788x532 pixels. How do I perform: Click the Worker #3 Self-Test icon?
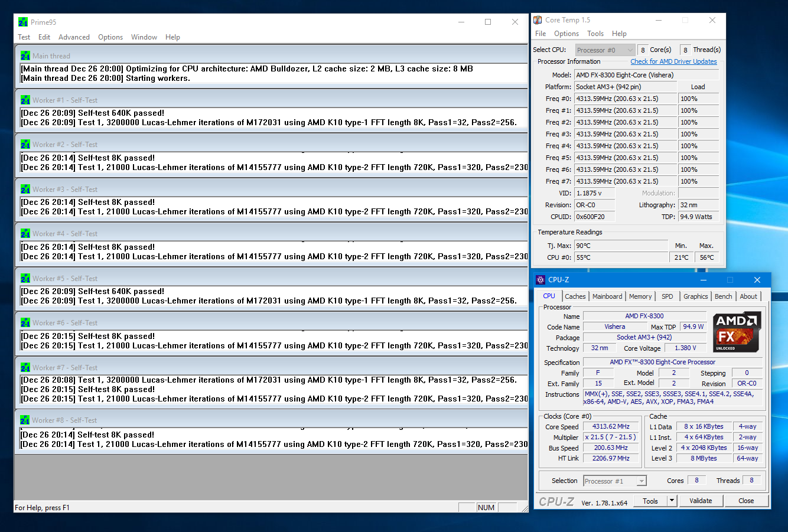pos(25,189)
